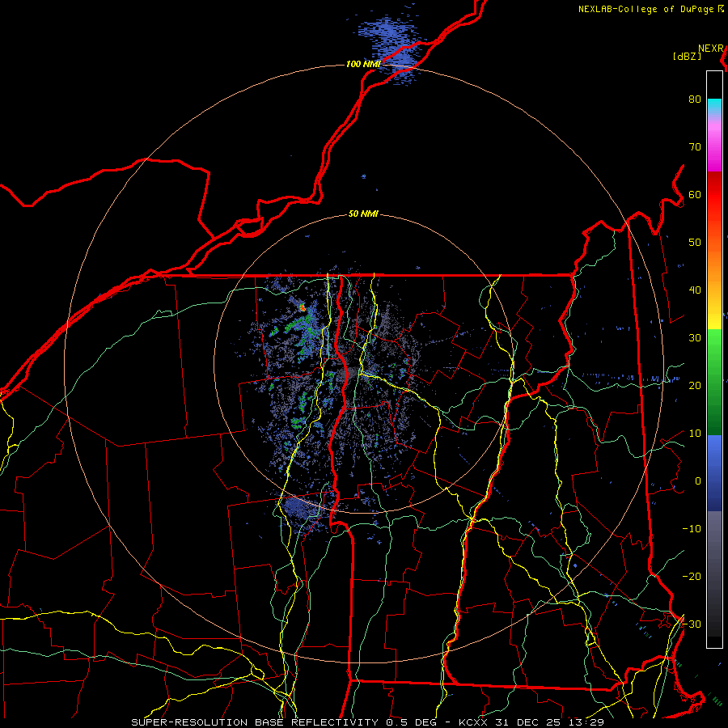Screen dimensions: 728x728
Task: Click the orange-red high reflectivity echo core
Action: pos(303,307)
